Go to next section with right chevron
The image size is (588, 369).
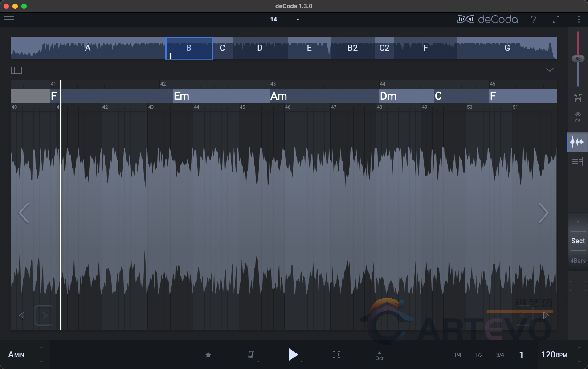point(543,213)
